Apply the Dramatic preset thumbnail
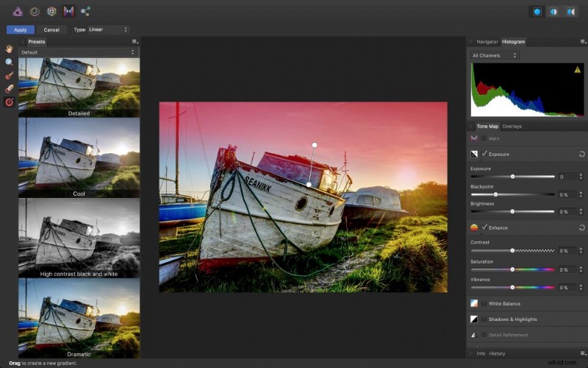 79,318
